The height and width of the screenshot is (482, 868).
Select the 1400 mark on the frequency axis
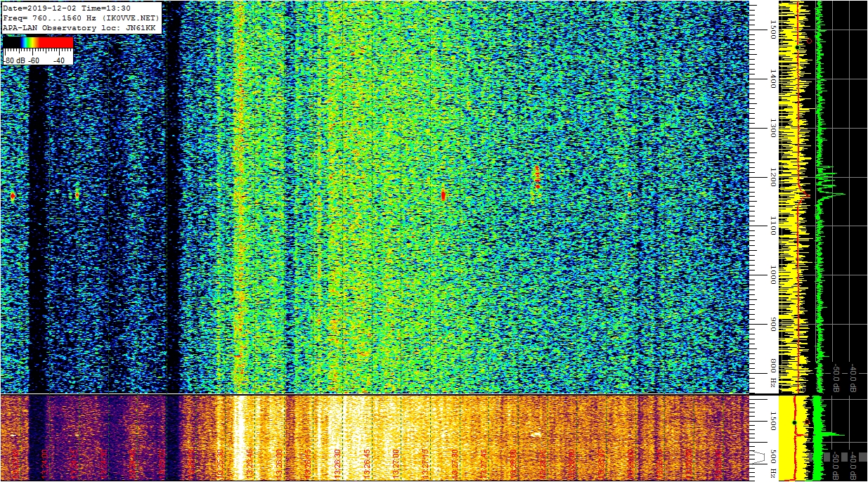773,79
